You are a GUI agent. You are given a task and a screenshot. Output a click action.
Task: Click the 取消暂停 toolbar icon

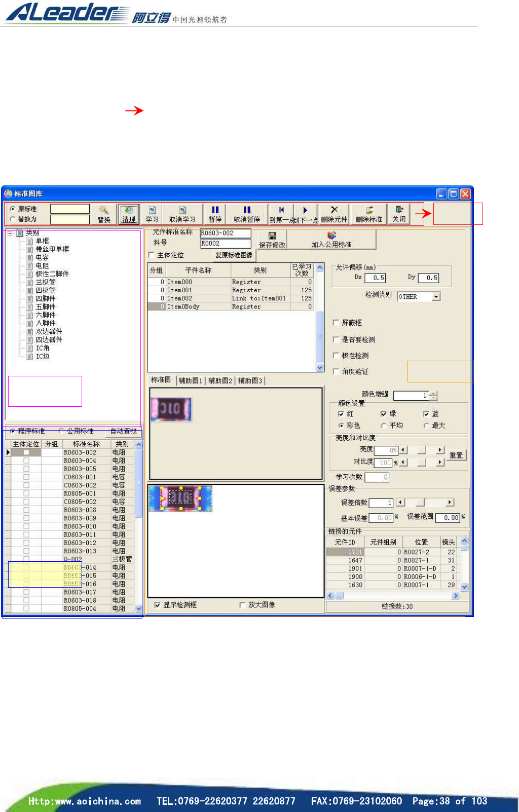pyautogui.click(x=247, y=214)
